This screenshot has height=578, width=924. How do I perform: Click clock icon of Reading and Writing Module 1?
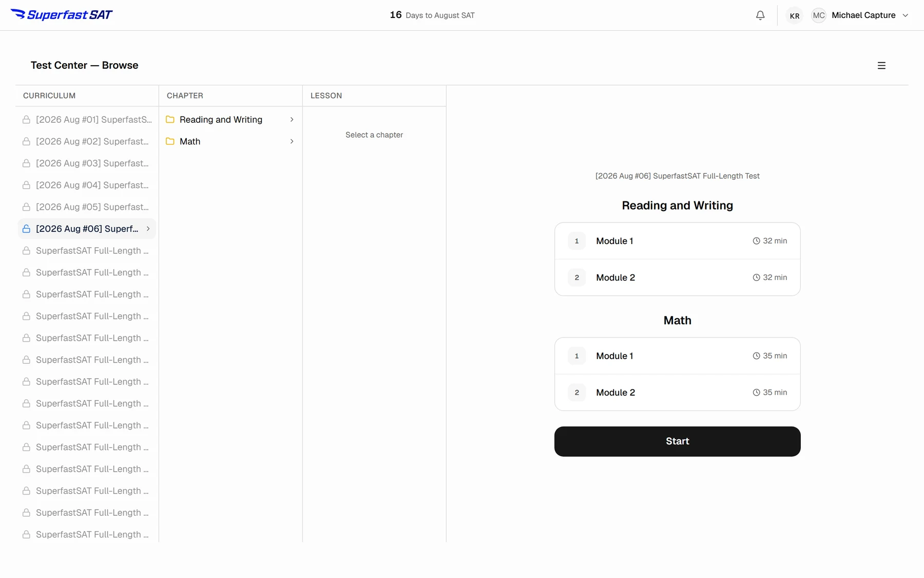(x=756, y=241)
